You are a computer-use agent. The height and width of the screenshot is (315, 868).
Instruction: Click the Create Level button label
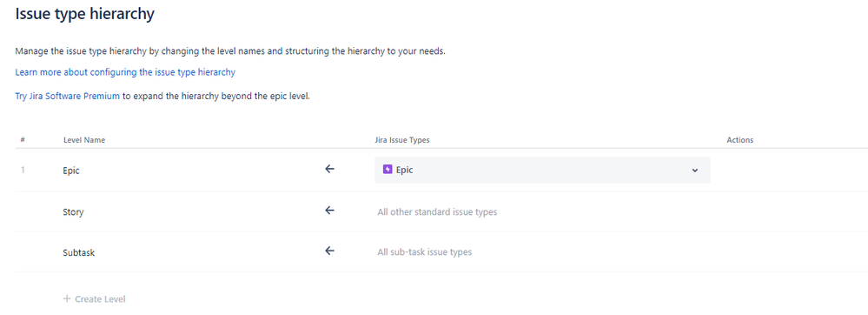pyautogui.click(x=100, y=299)
